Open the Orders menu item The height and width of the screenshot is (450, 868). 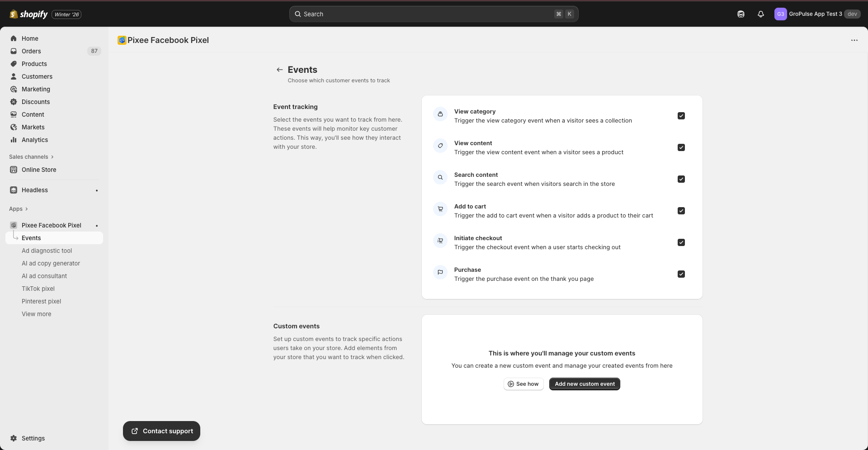[31, 51]
